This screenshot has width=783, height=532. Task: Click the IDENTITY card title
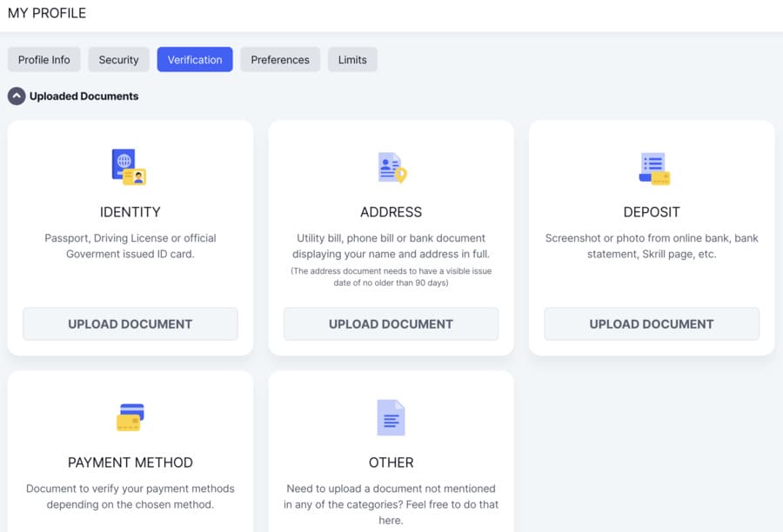(130, 212)
